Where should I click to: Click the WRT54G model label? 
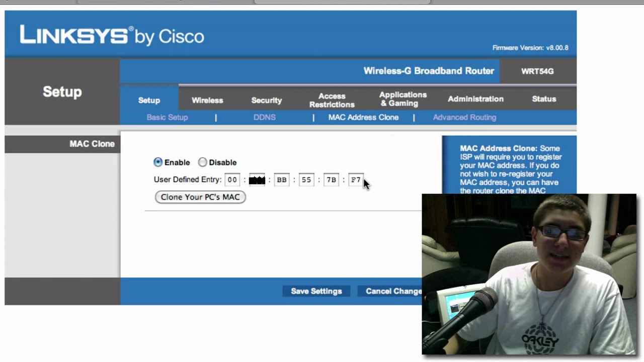click(537, 71)
